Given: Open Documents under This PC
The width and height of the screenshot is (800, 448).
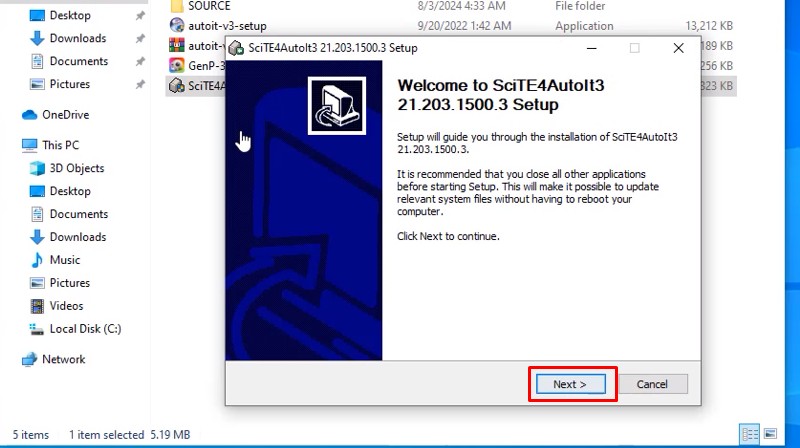Looking at the screenshot, I should coord(78,214).
